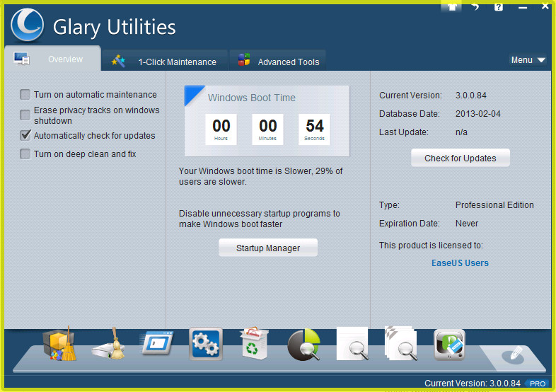Open the Registry Cleaner dock icon with cube and broom
This screenshot has height=392, width=556.
click(59, 344)
